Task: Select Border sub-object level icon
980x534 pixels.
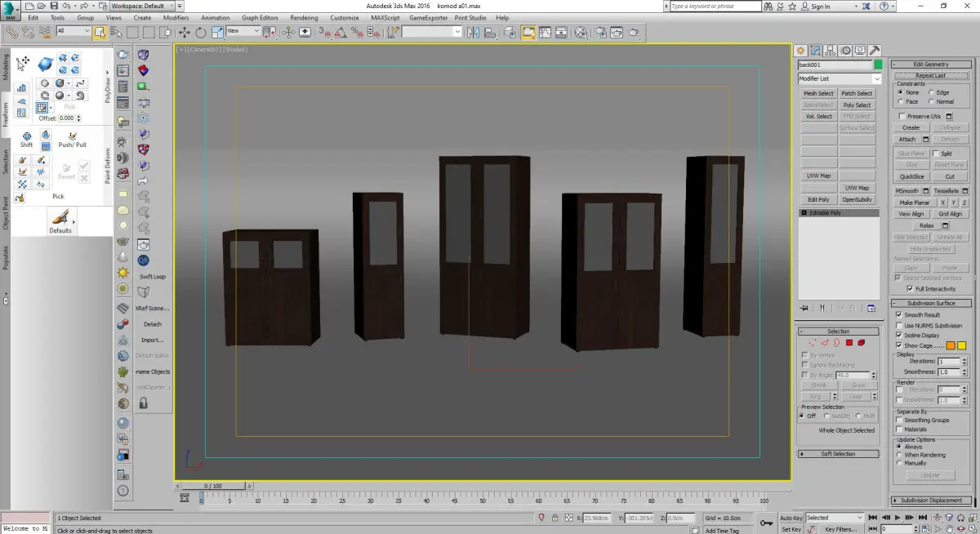Action: point(837,343)
